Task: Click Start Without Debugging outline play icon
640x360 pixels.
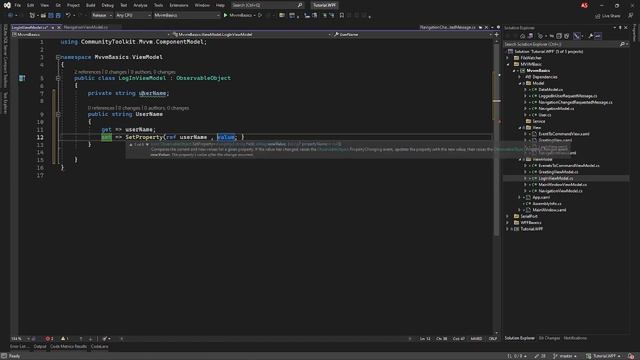Action: (x=260, y=16)
